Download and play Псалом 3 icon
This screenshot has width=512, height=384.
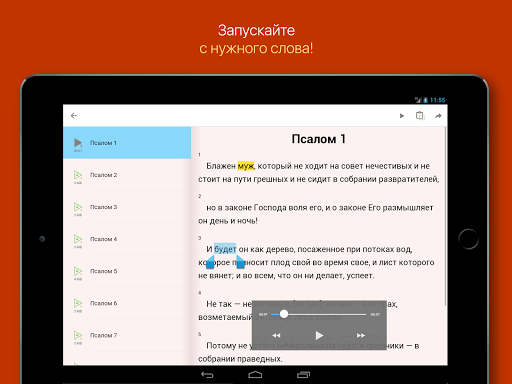coord(78,207)
